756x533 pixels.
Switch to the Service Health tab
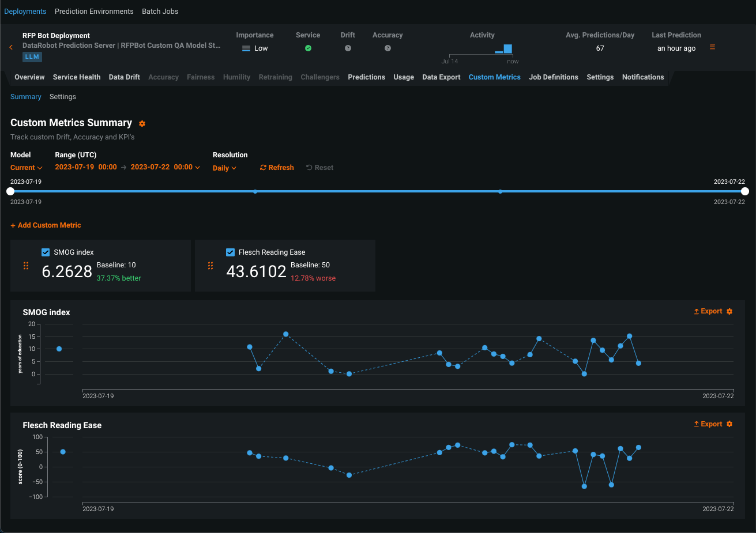tap(77, 77)
